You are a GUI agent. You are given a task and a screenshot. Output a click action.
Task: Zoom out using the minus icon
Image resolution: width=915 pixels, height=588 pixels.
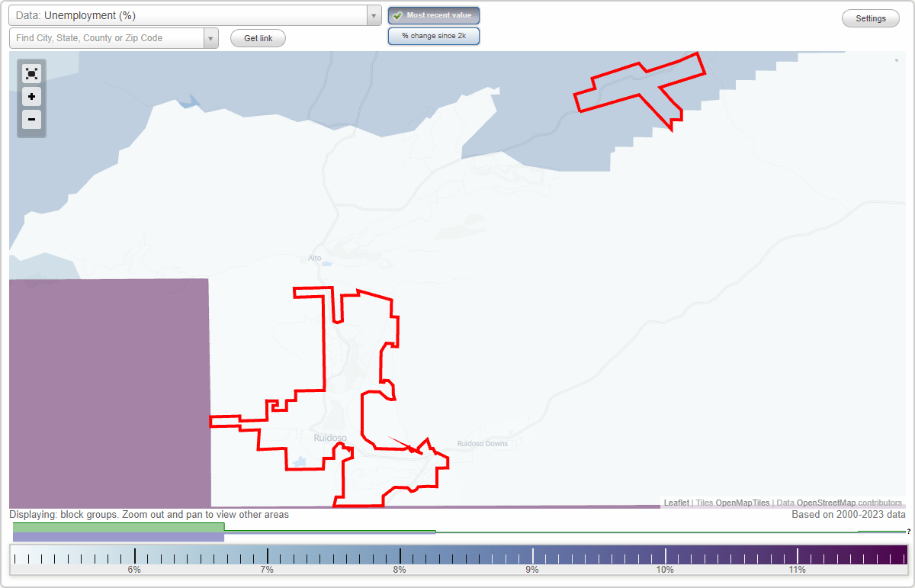(x=31, y=120)
